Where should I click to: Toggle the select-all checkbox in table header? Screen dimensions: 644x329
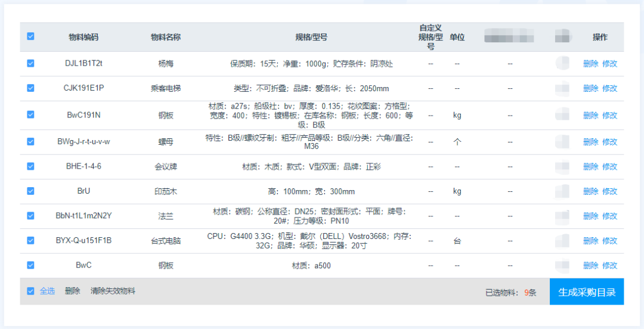point(30,36)
